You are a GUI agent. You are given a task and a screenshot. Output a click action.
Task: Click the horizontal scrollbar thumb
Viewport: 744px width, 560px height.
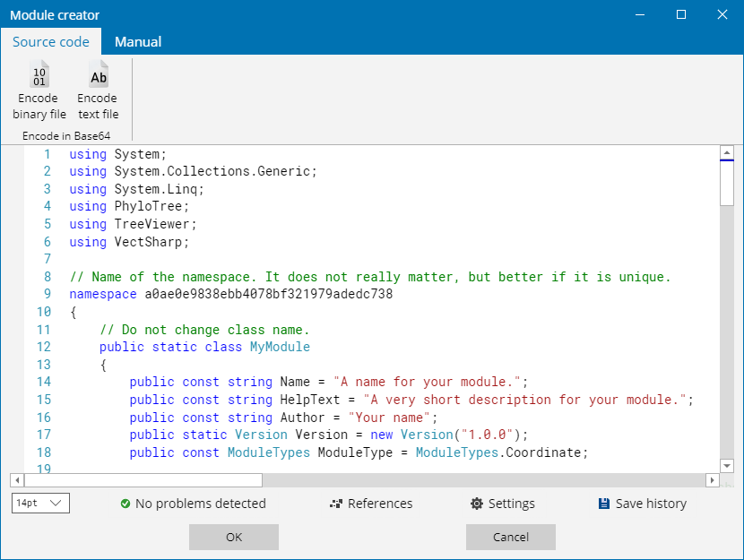[x=143, y=480]
